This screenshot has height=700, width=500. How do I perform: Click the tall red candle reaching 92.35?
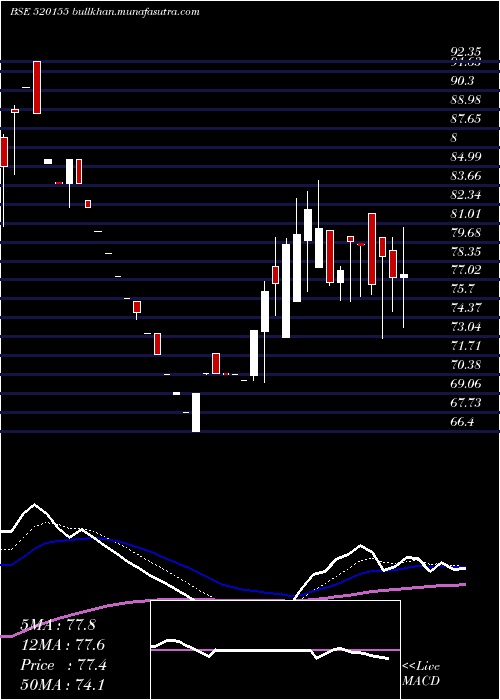click(x=37, y=87)
